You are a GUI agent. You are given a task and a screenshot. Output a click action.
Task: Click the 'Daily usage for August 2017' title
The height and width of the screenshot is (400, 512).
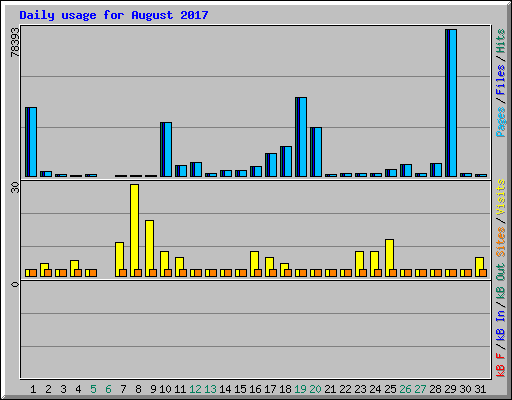point(114,15)
